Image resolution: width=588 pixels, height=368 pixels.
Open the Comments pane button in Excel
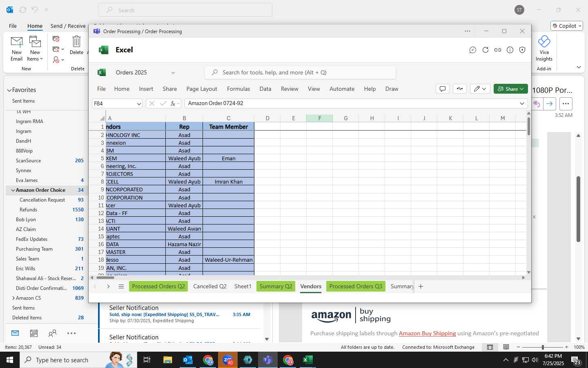click(x=443, y=89)
